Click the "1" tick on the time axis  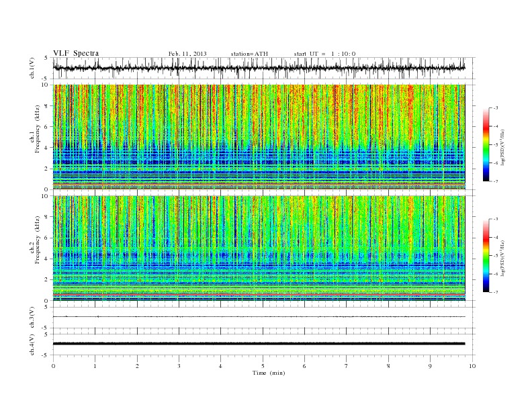(x=95, y=366)
